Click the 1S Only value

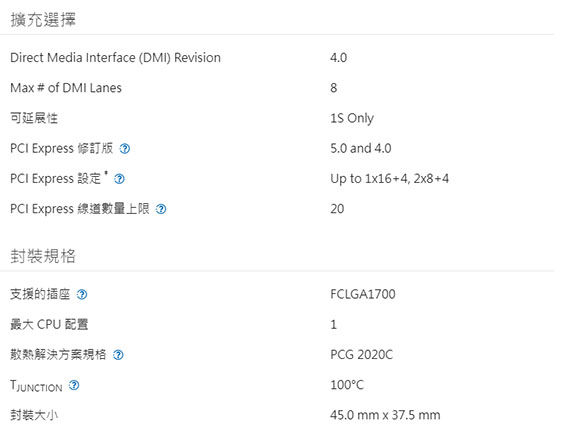click(x=352, y=118)
